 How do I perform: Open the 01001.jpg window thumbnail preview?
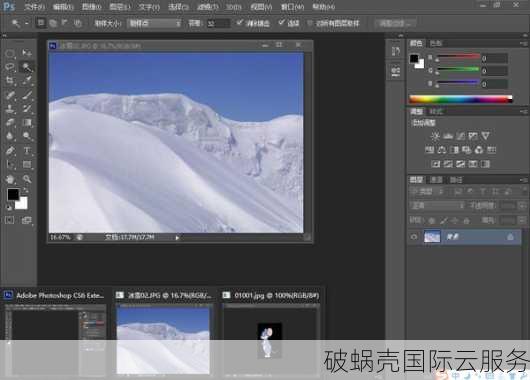271,338
